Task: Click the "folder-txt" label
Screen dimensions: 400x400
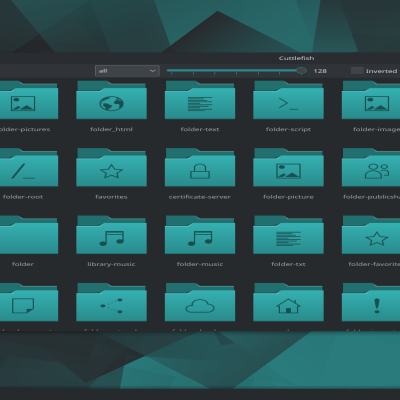Action: (288, 264)
